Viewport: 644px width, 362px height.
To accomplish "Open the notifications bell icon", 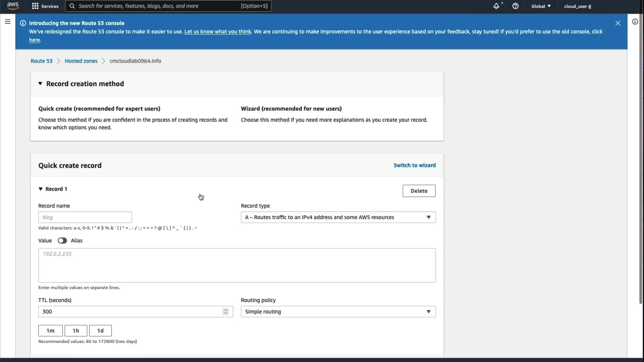I will pos(496,6).
